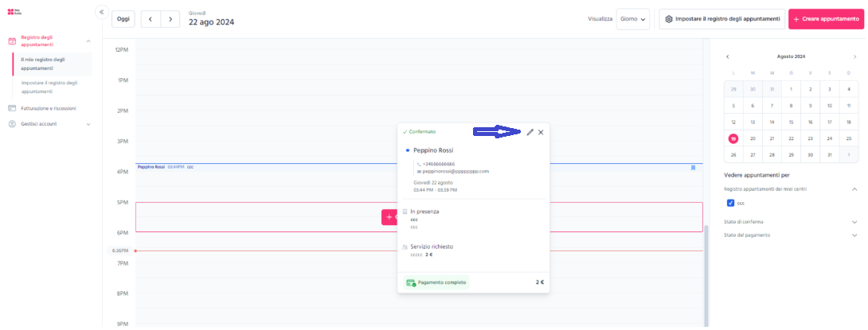Toggle the ccc calendar checkbox
Screen dimensions: 868x330
(730, 203)
